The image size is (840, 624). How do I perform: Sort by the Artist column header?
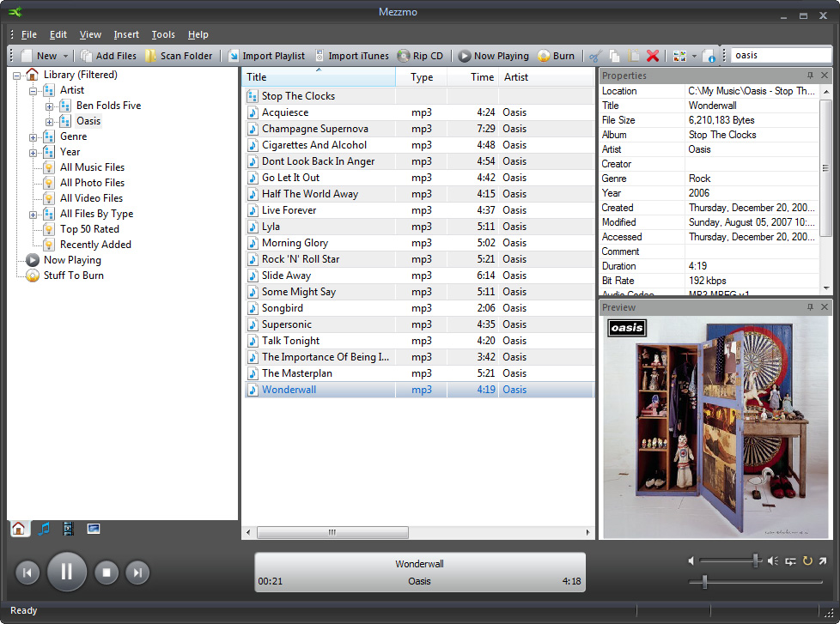pos(546,77)
